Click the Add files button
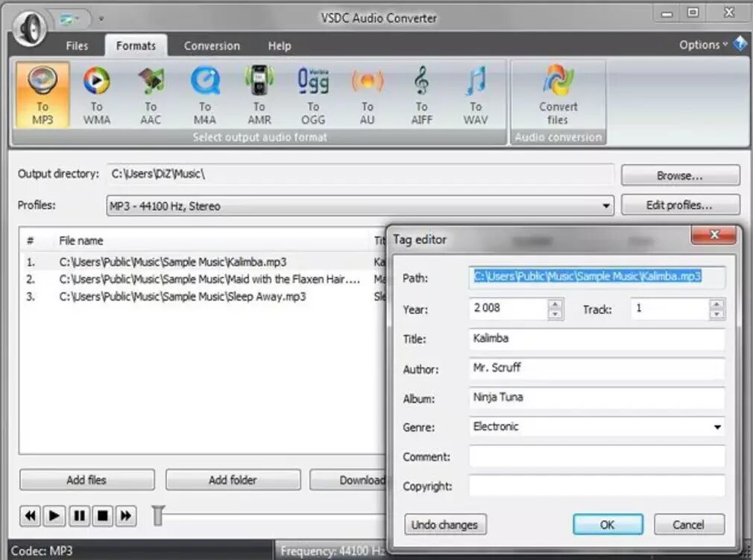753x560 pixels. point(87,479)
